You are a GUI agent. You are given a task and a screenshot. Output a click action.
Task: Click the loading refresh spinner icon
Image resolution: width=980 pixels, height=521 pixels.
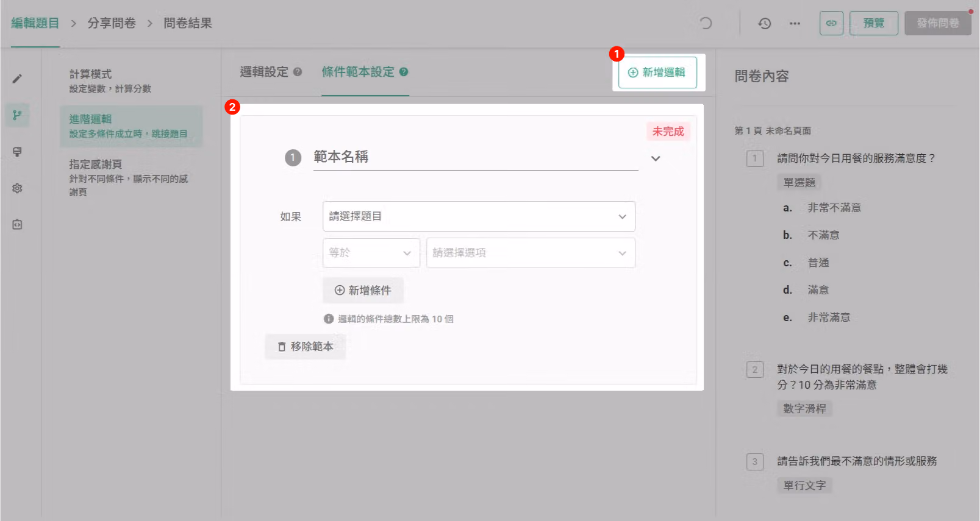coord(706,23)
